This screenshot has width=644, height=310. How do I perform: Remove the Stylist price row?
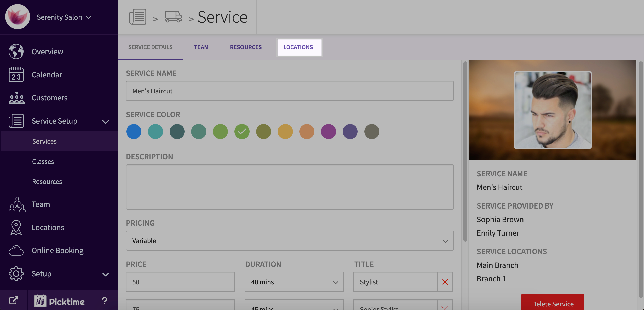click(x=445, y=282)
